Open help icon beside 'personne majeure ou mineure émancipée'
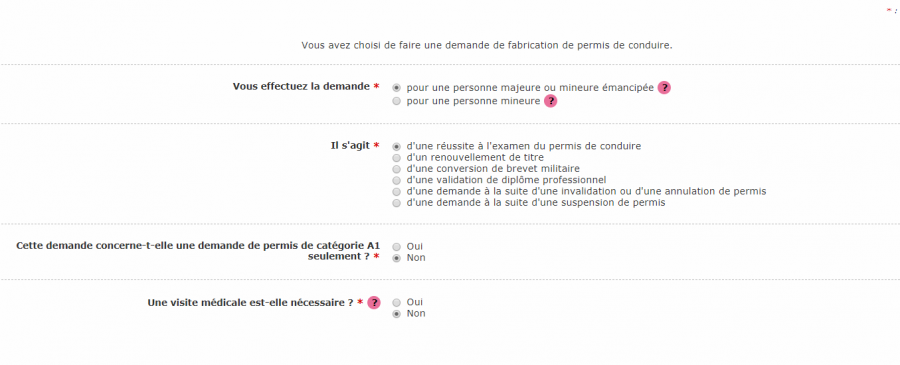 664,88
